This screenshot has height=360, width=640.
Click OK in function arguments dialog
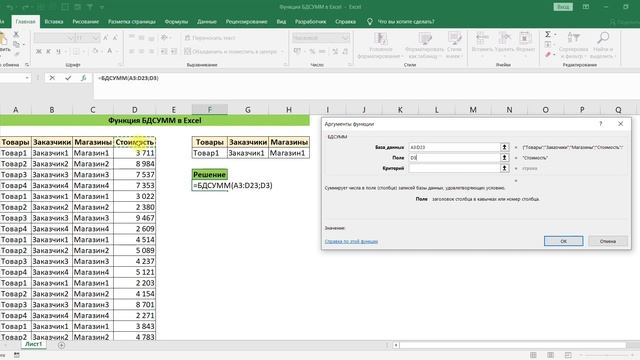pyautogui.click(x=563, y=241)
